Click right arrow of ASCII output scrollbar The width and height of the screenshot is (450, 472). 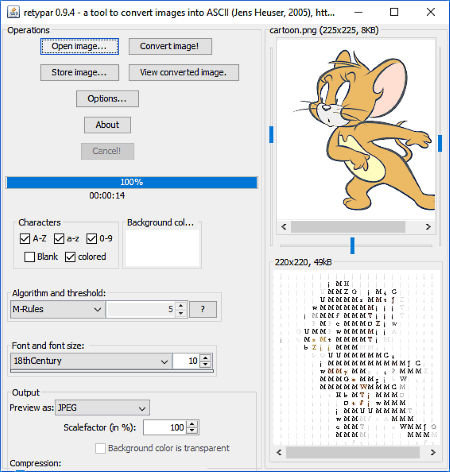pyautogui.click(x=433, y=453)
